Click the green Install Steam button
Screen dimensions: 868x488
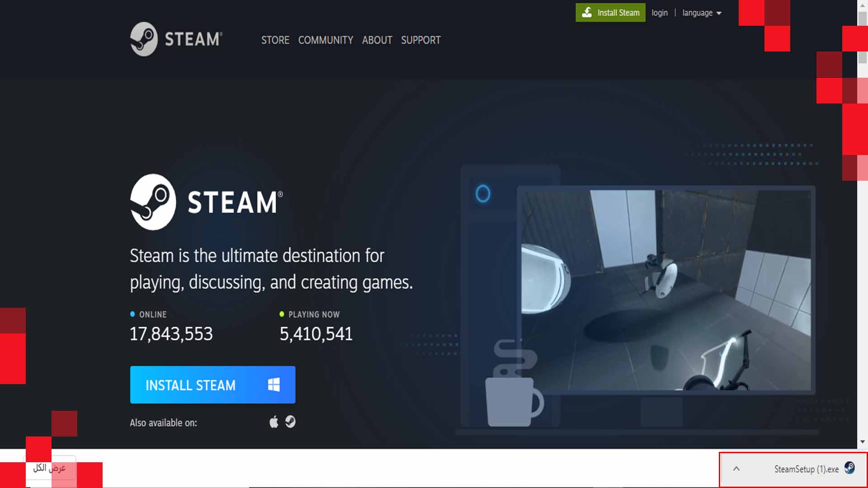(610, 12)
